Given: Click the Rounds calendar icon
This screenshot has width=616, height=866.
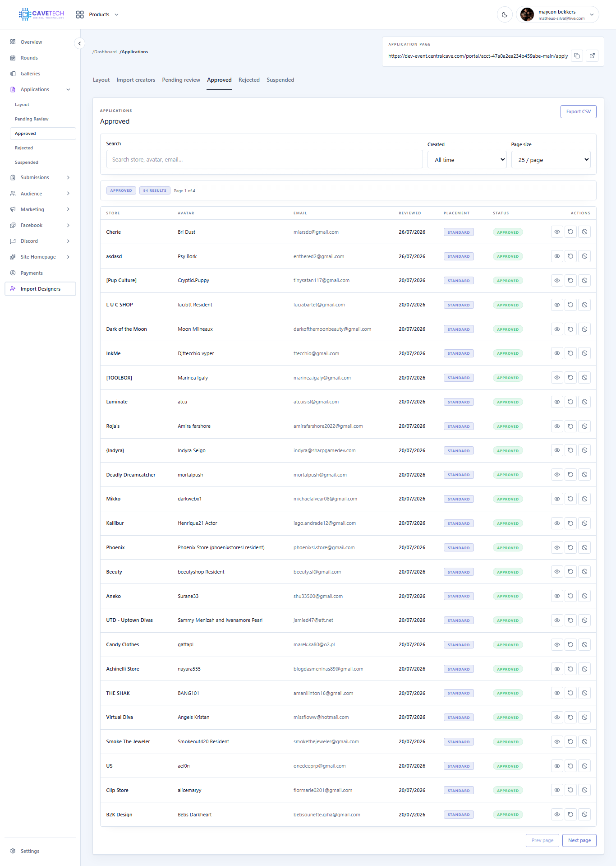Looking at the screenshot, I should click(13, 58).
